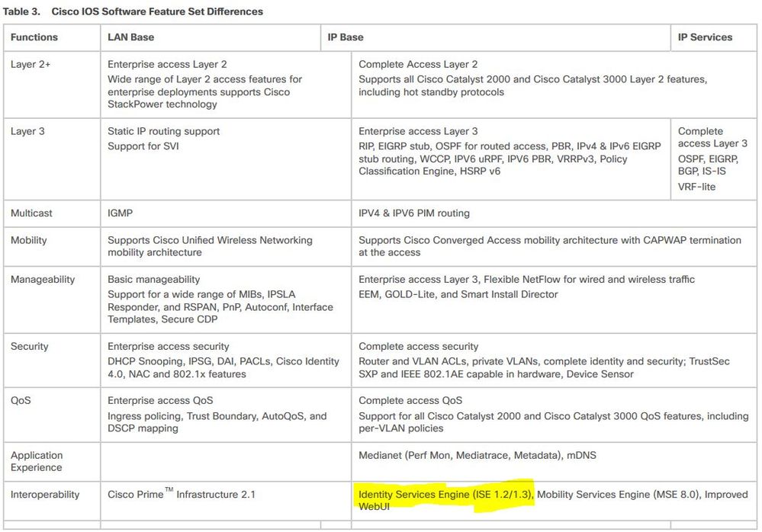Click 'Support for SVI' text

tap(143, 146)
